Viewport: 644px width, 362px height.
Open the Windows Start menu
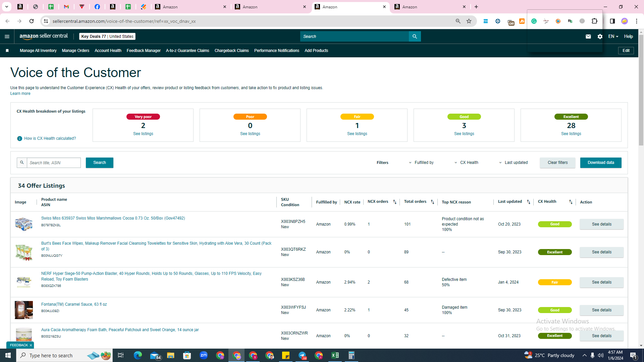coord(8,355)
